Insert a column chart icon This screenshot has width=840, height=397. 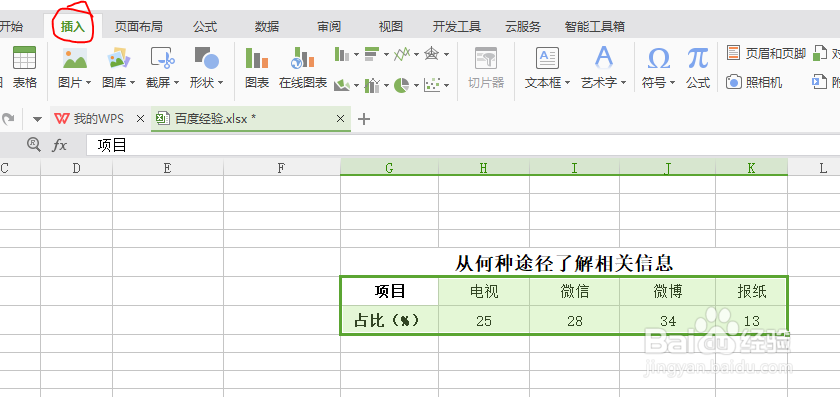point(342,54)
